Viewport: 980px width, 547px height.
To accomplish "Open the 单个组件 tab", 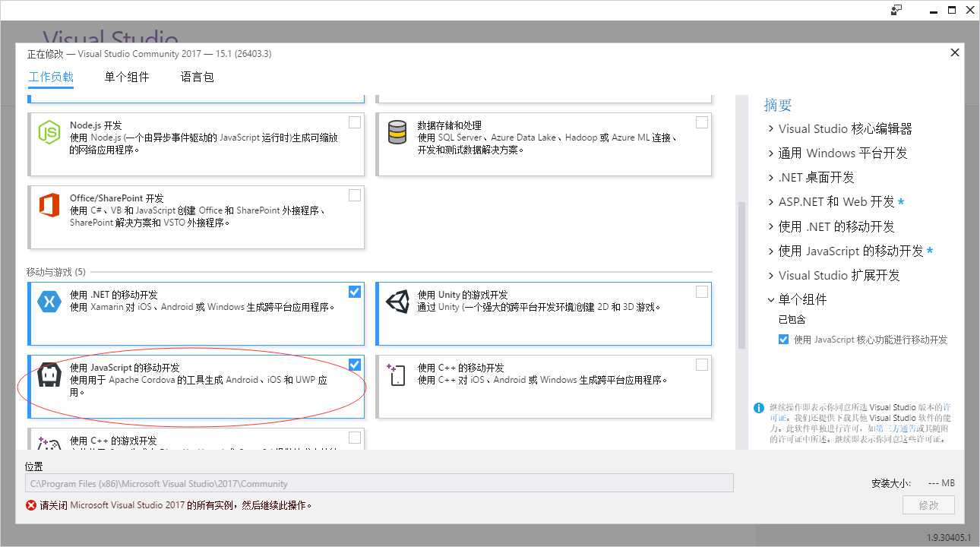I will click(x=127, y=77).
